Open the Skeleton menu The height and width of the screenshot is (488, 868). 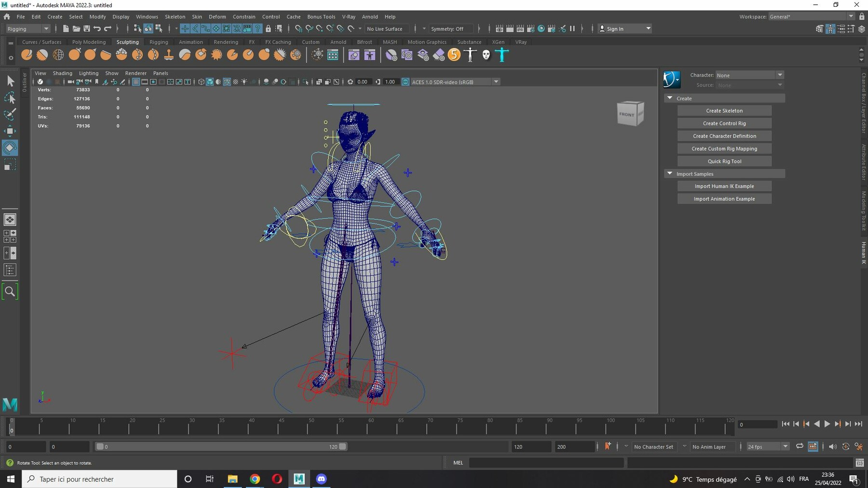click(175, 16)
